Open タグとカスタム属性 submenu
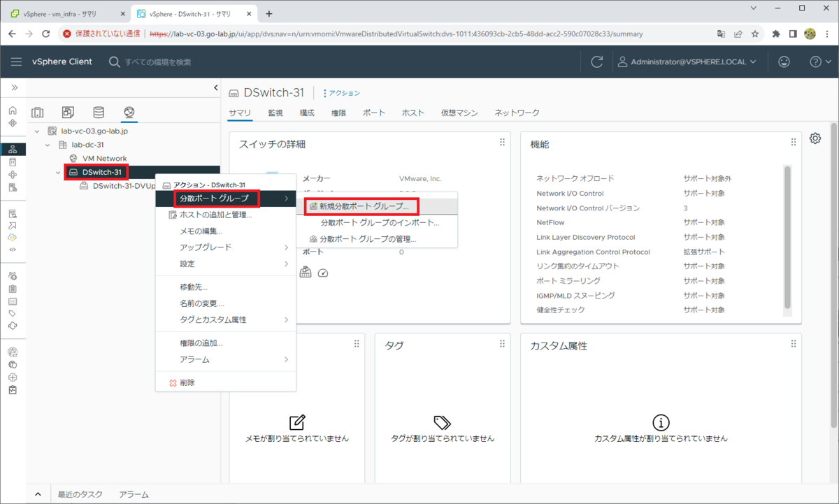 tap(226, 319)
